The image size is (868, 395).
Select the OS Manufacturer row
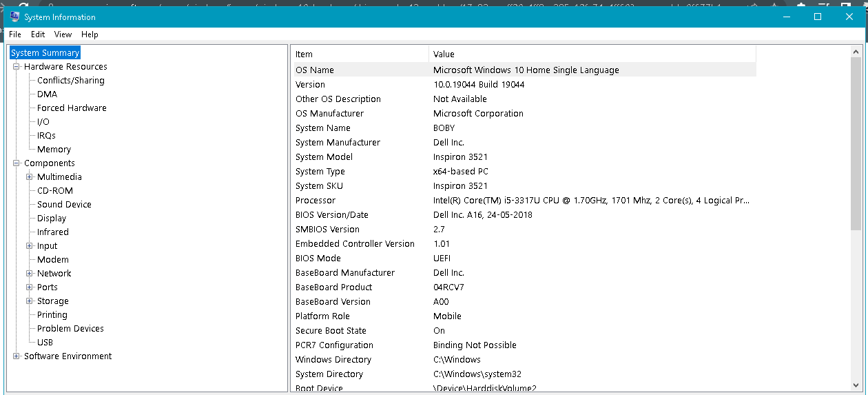525,113
